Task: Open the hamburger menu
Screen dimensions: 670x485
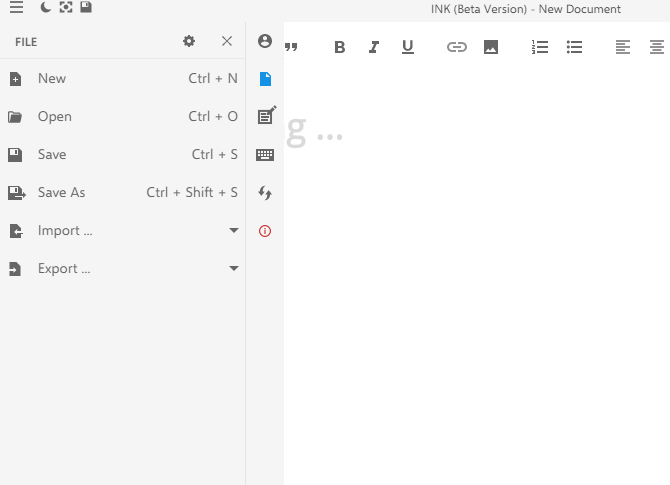Action: tap(16, 7)
